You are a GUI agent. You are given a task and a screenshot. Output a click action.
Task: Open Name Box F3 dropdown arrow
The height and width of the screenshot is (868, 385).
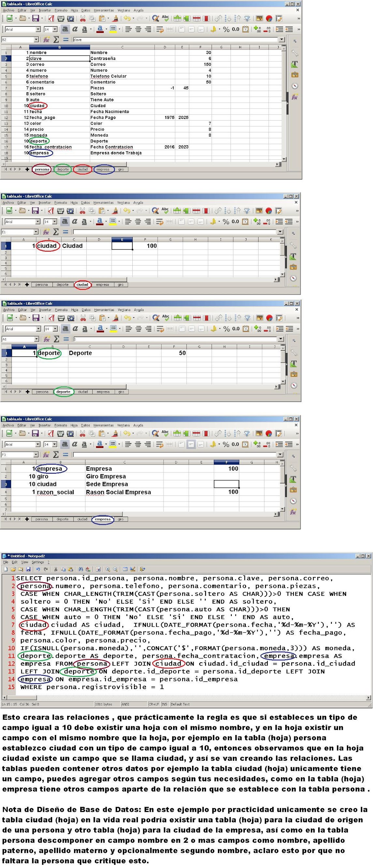(36, 455)
